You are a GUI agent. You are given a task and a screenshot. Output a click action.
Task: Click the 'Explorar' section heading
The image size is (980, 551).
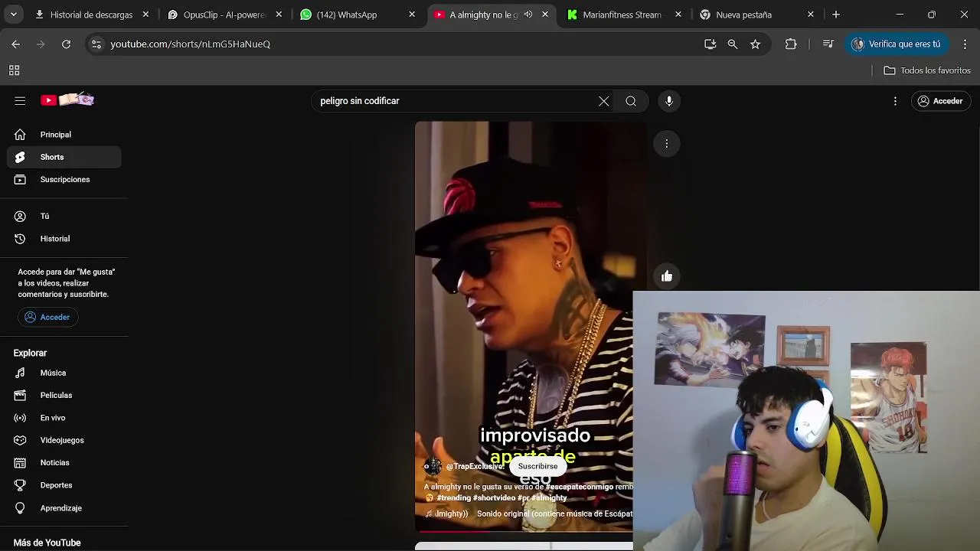coord(30,353)
